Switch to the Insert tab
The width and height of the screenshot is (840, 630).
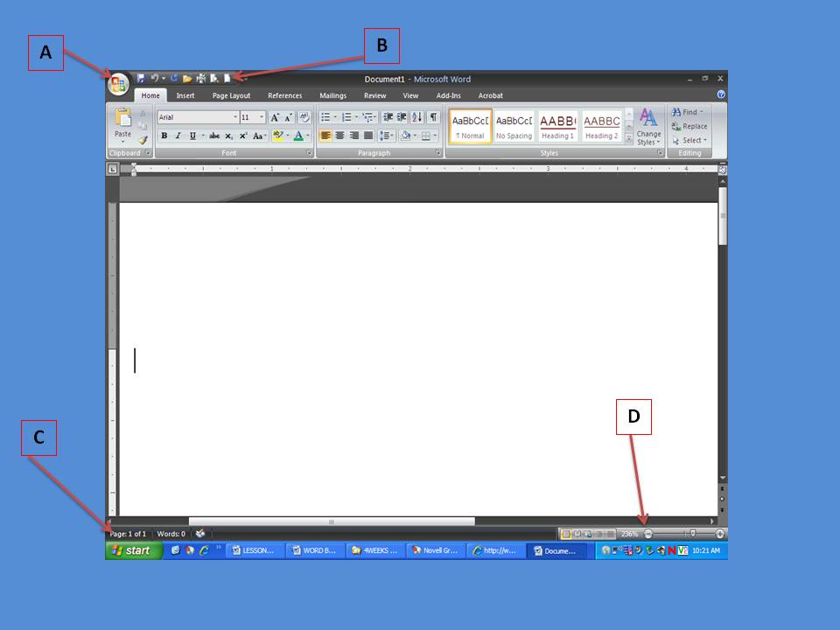click(x=185, y=95)
